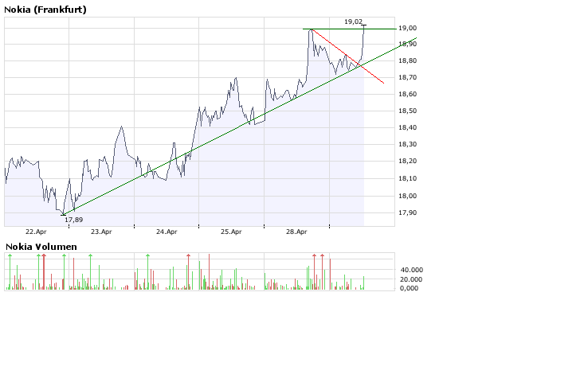588x378 pixels.
Task: Click the 18,60 price axis label
Action: point(407,94)
